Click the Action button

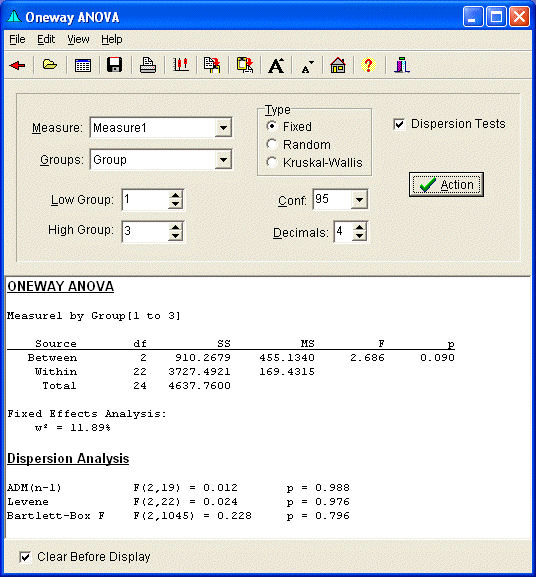point(446,185)
